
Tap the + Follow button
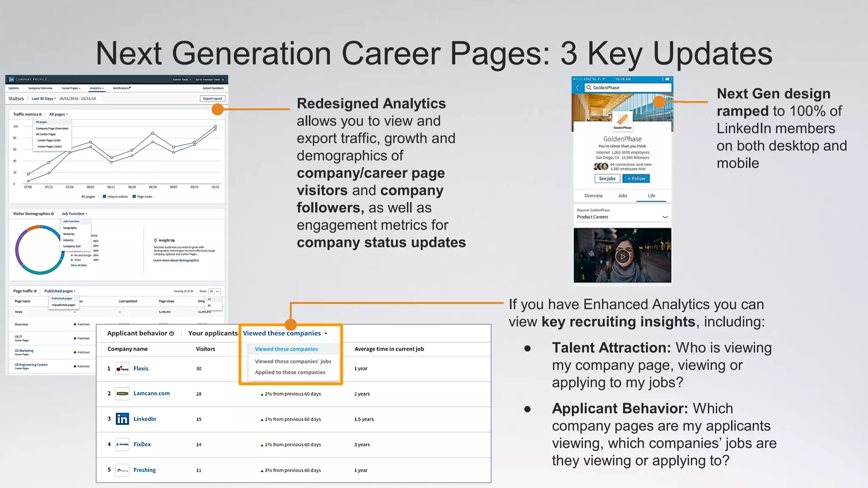(636, 179)
